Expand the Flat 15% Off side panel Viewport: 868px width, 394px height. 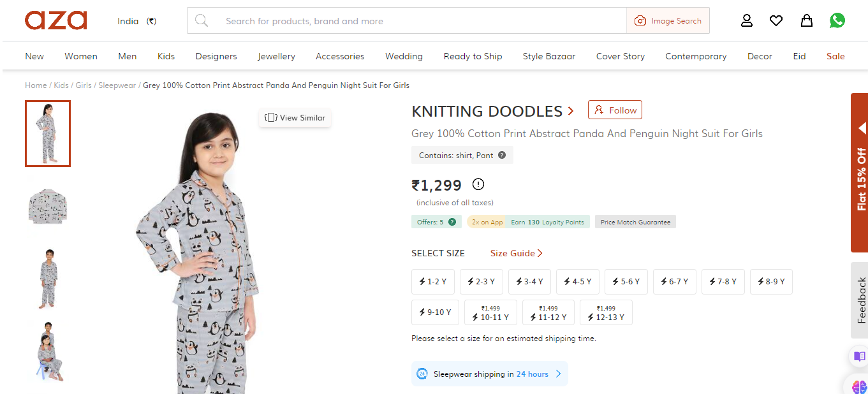[860, 173]
